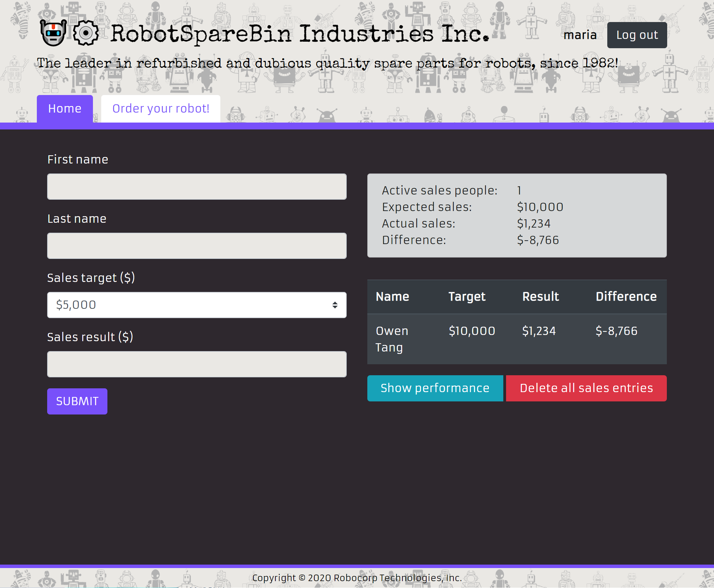Click the maria username label

pyautogui.click(x=580, y=35)
